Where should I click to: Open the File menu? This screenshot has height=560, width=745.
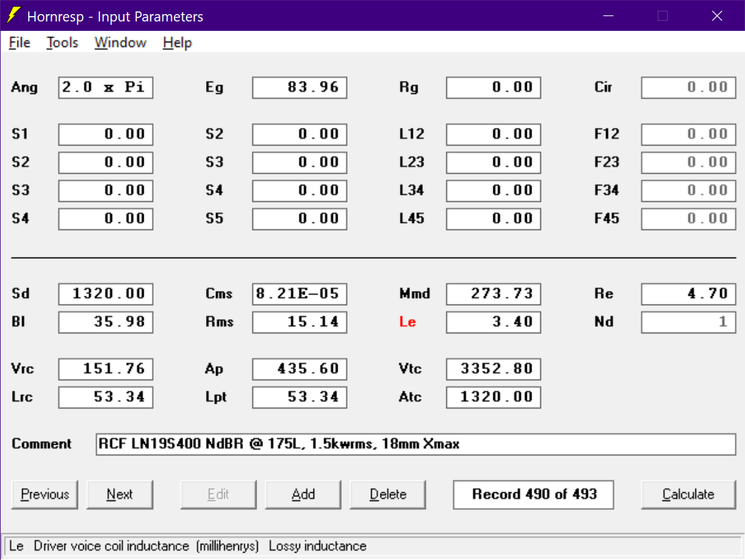coord(19,43)
